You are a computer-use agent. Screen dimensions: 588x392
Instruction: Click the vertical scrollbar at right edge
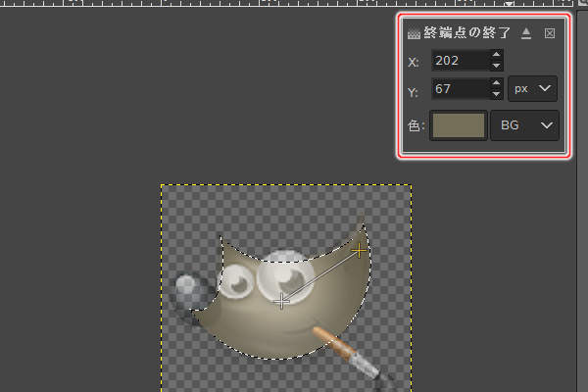(x=582, y=199)
